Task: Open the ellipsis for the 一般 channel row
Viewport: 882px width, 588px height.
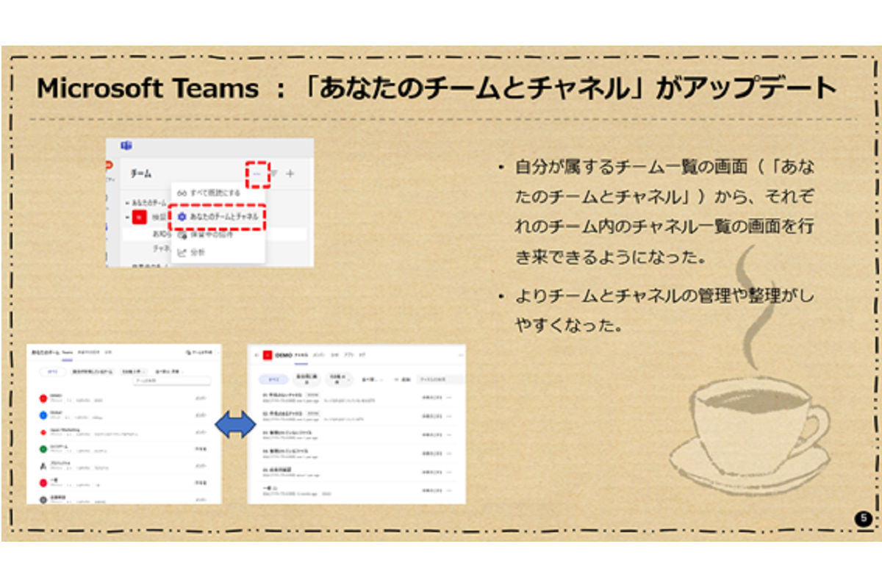Action: (x=449, y=490)
